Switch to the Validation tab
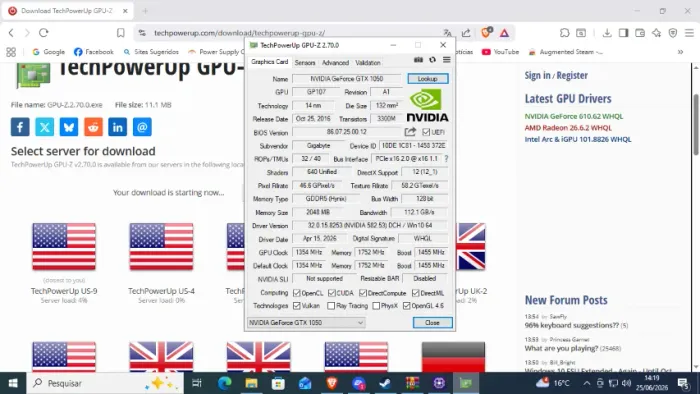The width and height of the screenshot is (700, 394). [x=368, y=63]
